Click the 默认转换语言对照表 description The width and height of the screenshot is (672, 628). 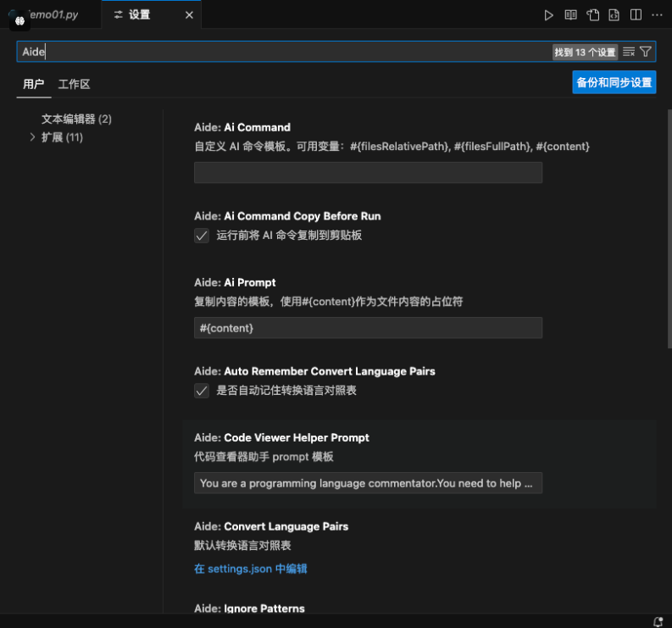tap(242, 545)
